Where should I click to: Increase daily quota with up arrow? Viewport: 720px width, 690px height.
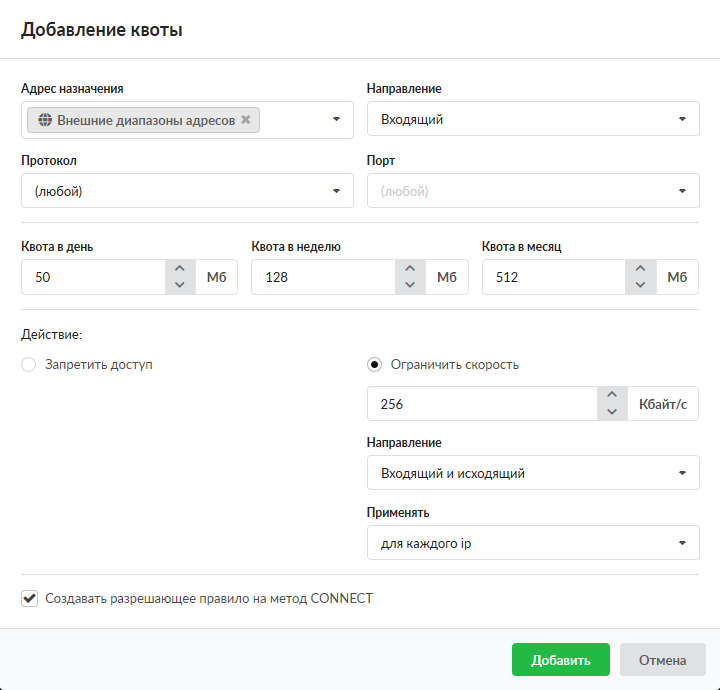pyautogui.click(x=179, y=269)
